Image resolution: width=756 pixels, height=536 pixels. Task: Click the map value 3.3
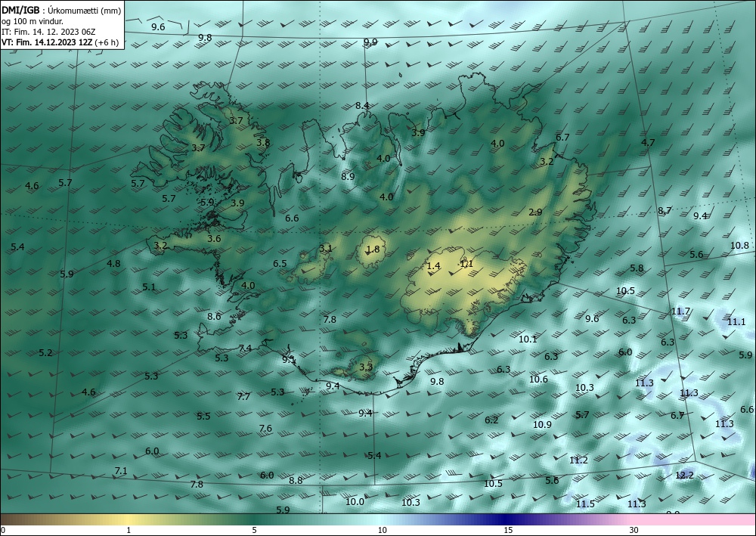pos(366,367)
